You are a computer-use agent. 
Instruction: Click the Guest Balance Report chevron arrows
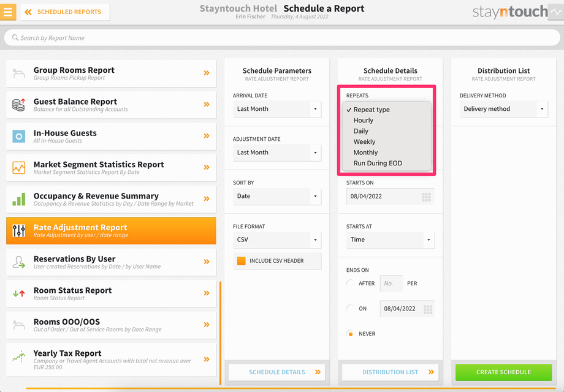click(207, 105)
